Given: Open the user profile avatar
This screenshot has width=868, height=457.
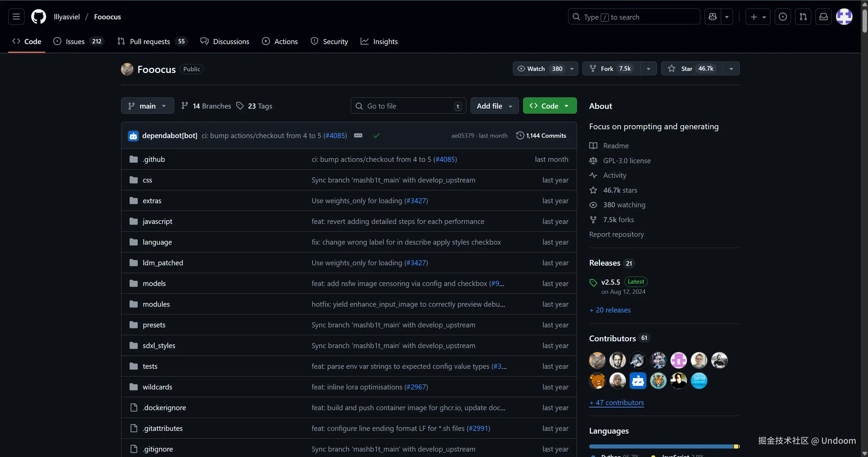Looking at the screenshot, I should point(844,17).
